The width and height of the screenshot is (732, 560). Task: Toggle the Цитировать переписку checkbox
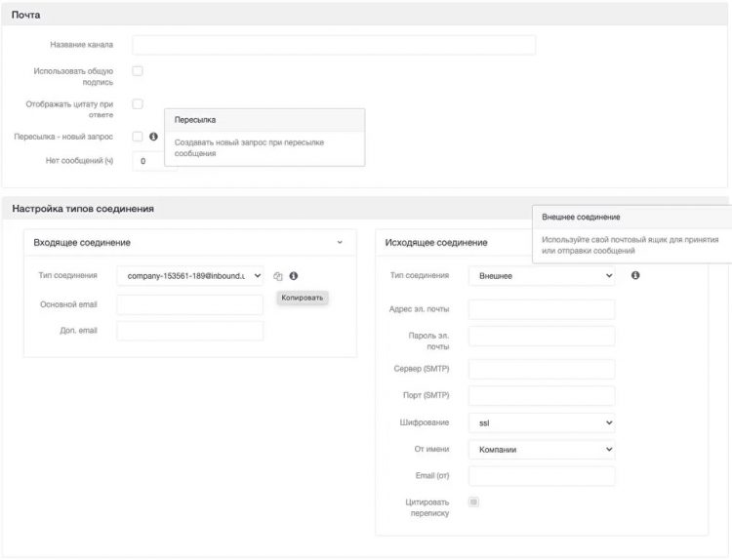(x=474, y=502)
